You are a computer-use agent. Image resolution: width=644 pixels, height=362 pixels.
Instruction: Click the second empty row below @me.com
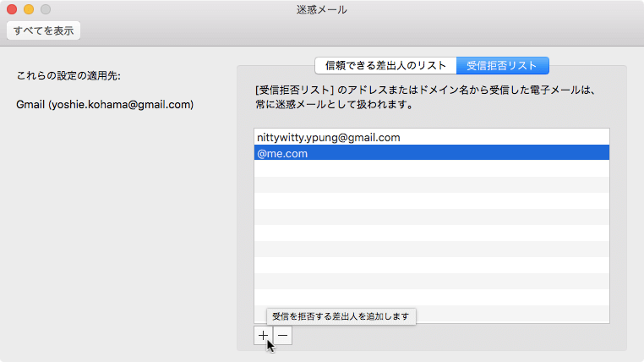tap(431, 184)
